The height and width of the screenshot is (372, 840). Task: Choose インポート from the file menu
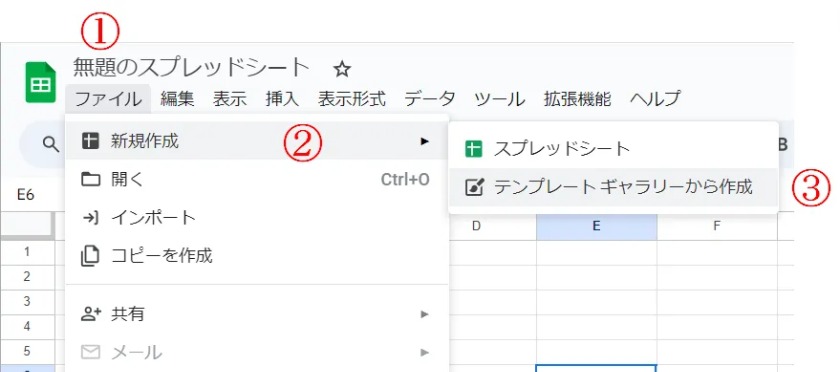[257, 218]
